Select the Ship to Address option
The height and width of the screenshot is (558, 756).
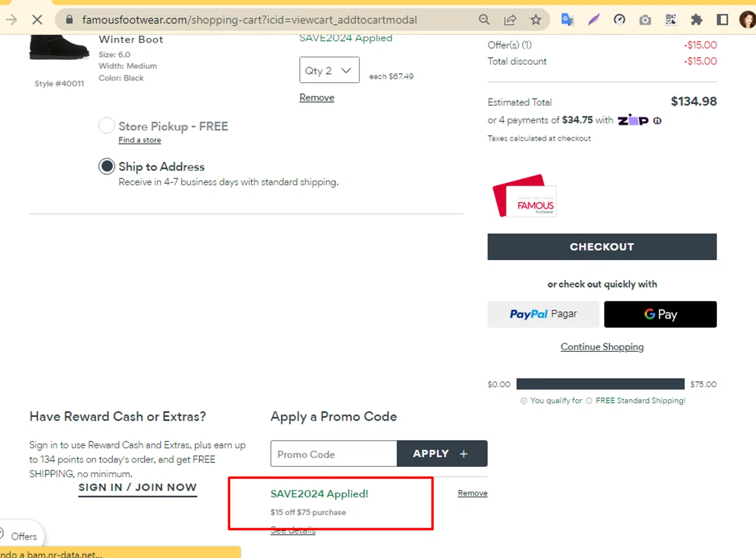[106, 166]
